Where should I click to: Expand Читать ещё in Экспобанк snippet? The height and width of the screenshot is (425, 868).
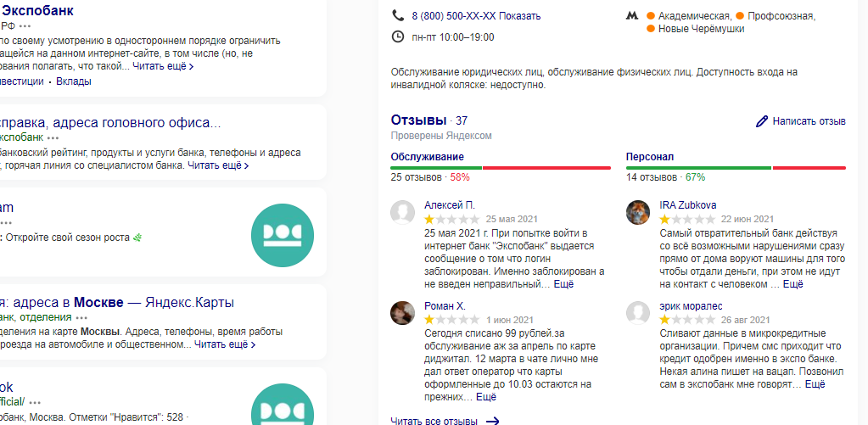pos(163,66)
